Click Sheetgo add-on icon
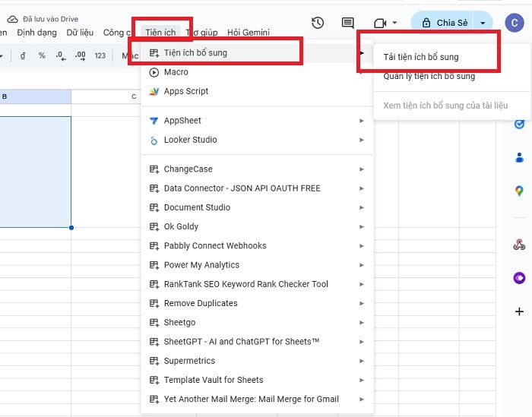The height and width of the screenshot is (417, 532). point(154,322)
